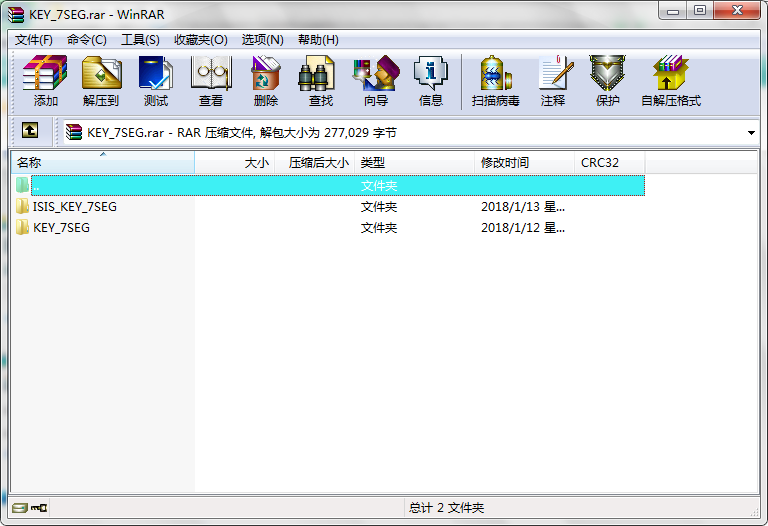Click the parent '..' folder icon
This screenshot has width=768, height=526.
coord(22,185)
